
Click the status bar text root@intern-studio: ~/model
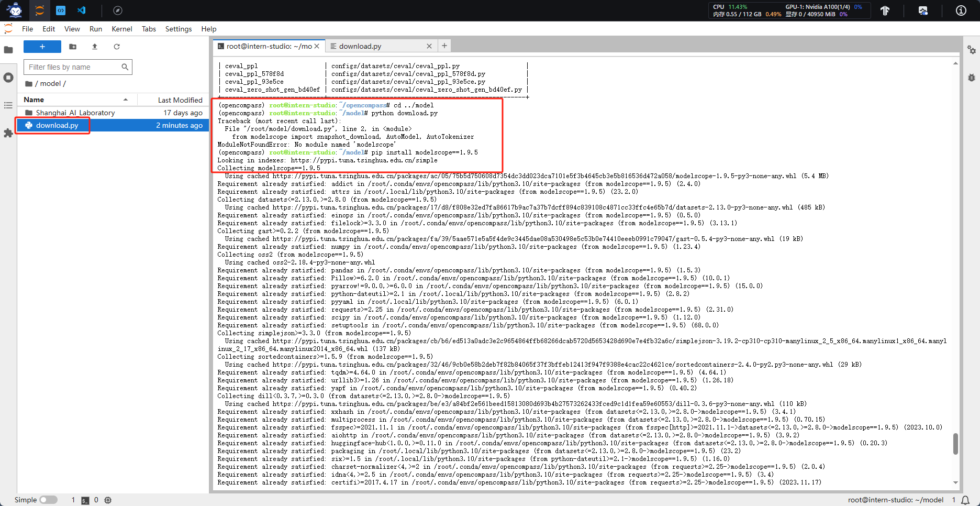click(896, 500)
